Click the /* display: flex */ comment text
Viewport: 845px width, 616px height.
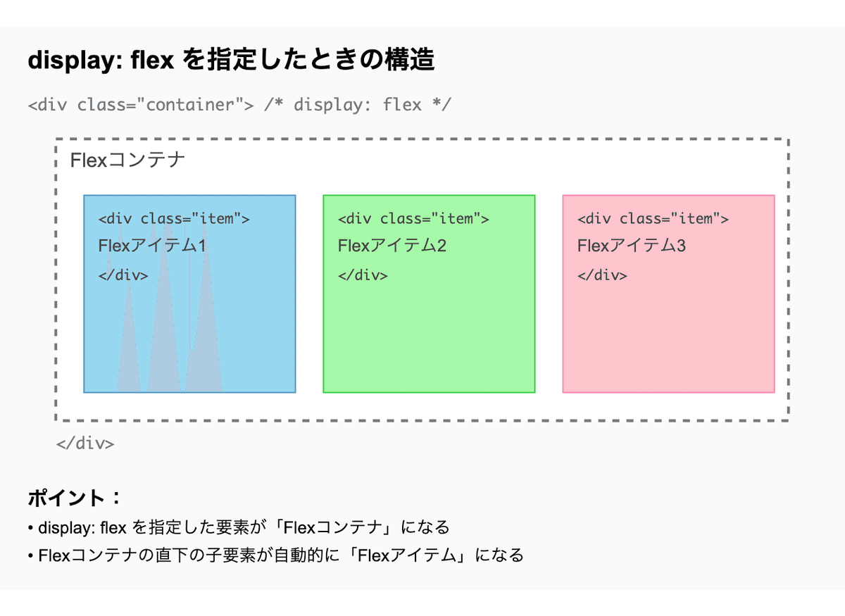[x=358, y=105]
